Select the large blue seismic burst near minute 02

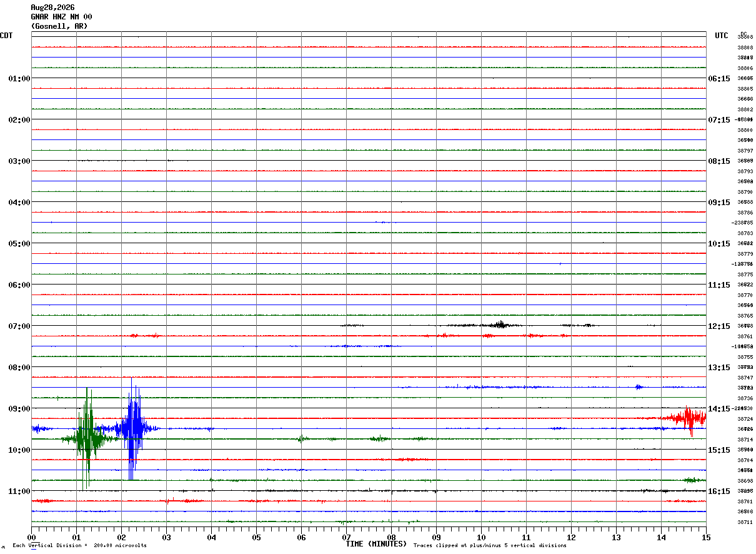(x=132, y=429)
